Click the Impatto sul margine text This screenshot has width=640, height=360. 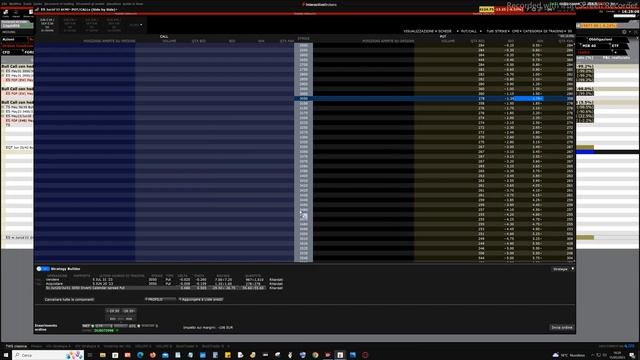208,327
